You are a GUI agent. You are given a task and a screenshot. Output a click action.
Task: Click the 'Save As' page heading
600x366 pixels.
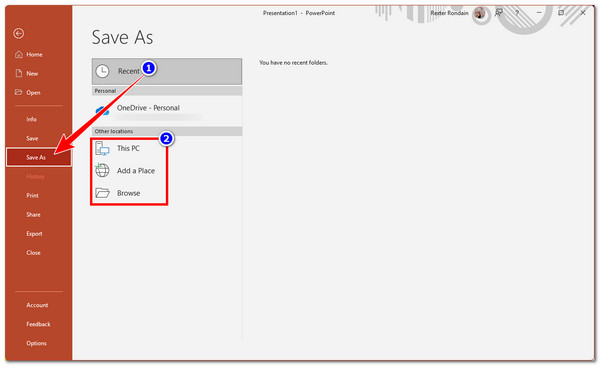(122, 37)
